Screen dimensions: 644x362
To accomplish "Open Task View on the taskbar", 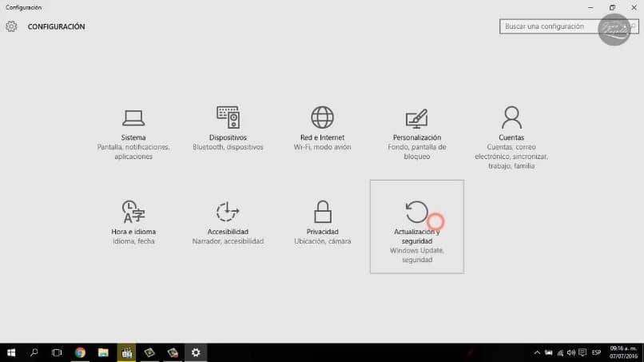I will tap(57, 352).
